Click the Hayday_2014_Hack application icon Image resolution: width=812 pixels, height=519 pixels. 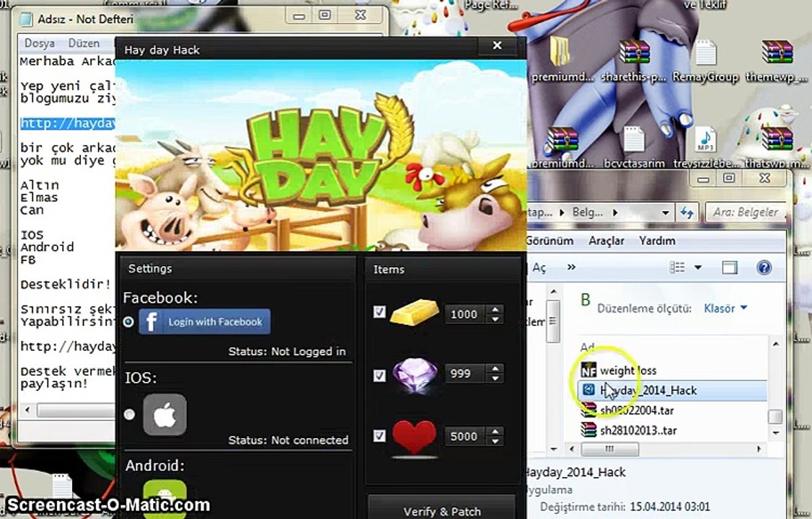(x=588, y=390)
